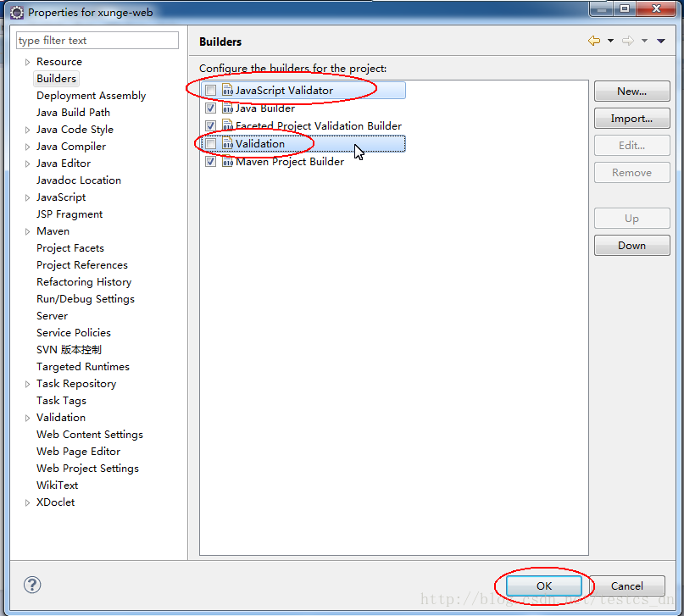Select Faceted Project Validation Builder text
This screenshot has width=684, height=616.
click(319, 126)
